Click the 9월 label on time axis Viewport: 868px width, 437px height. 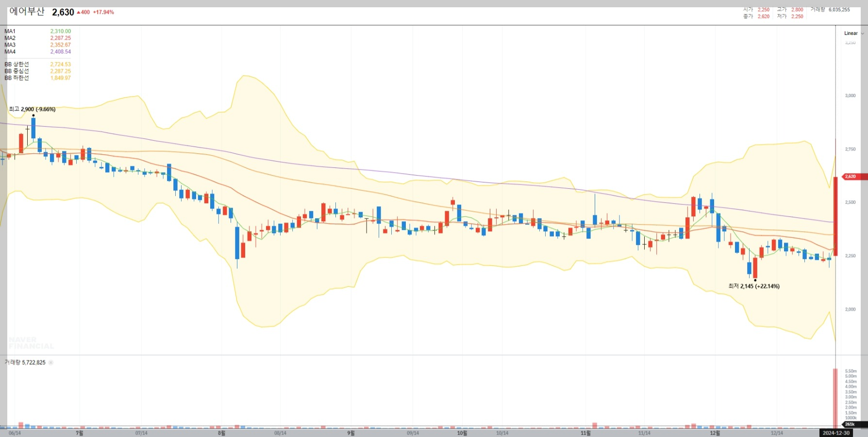coord(351,433)
